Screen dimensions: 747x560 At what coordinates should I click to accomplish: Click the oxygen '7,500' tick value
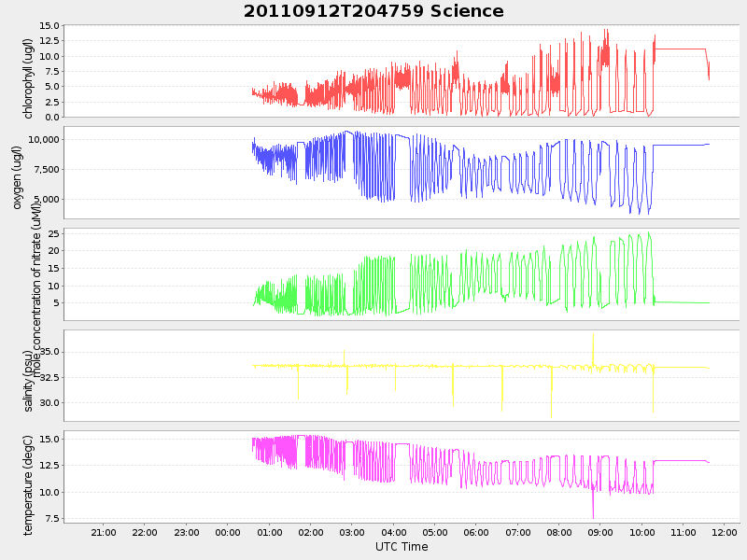(x=46, y=170)
